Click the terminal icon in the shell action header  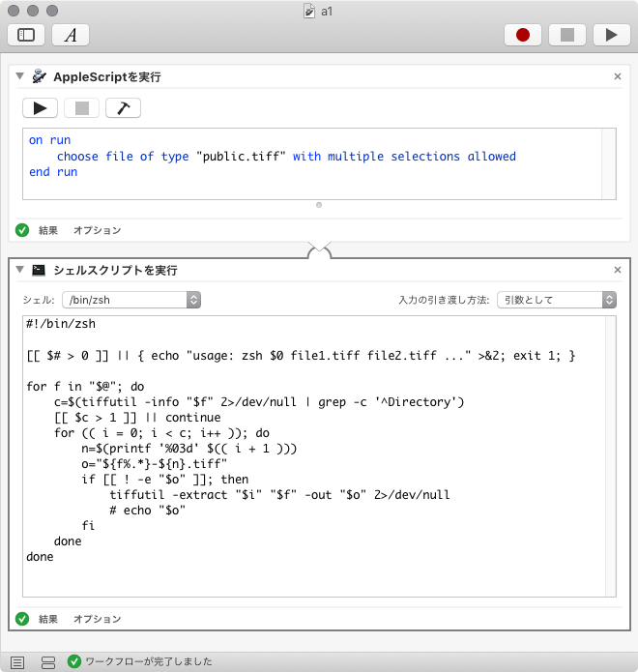tap(39, 270)
